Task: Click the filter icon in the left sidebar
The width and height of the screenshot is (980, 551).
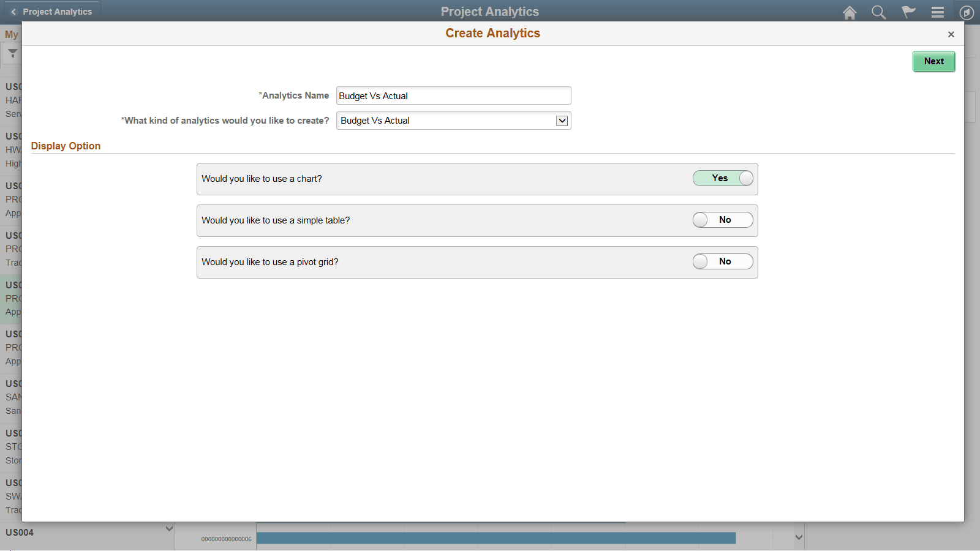Action: click(12, 54)
